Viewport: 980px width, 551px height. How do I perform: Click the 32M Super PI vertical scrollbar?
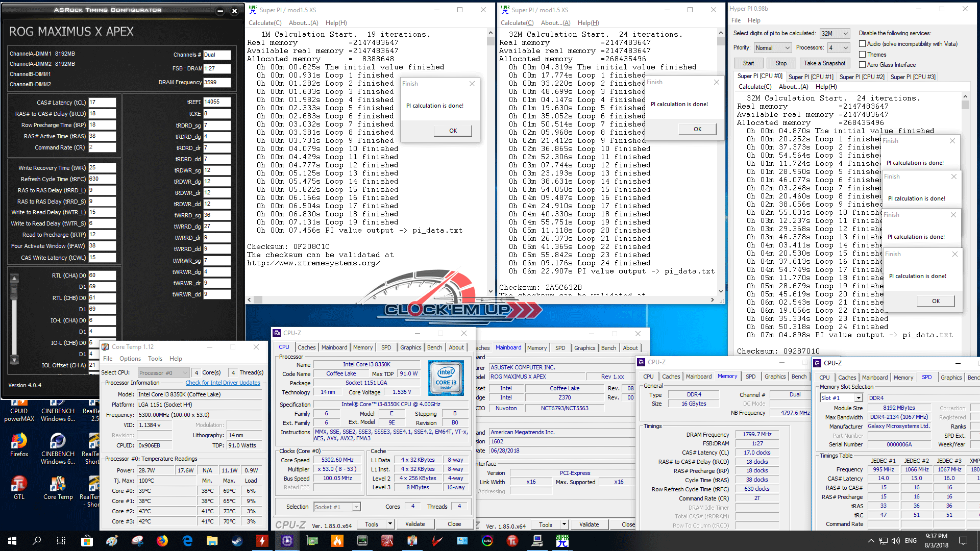tap(721, 161)
